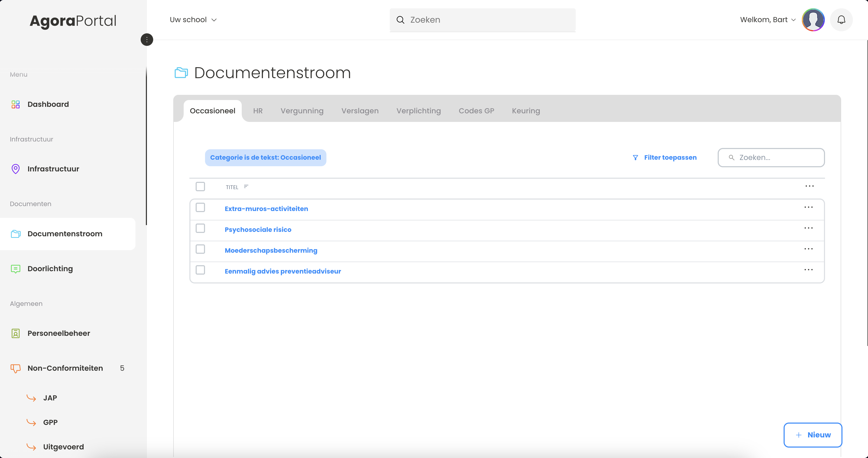Screen dimensions: 868x458
Task: Open more options for Moederschapsbescherming
Action: [x=808, y=249]
